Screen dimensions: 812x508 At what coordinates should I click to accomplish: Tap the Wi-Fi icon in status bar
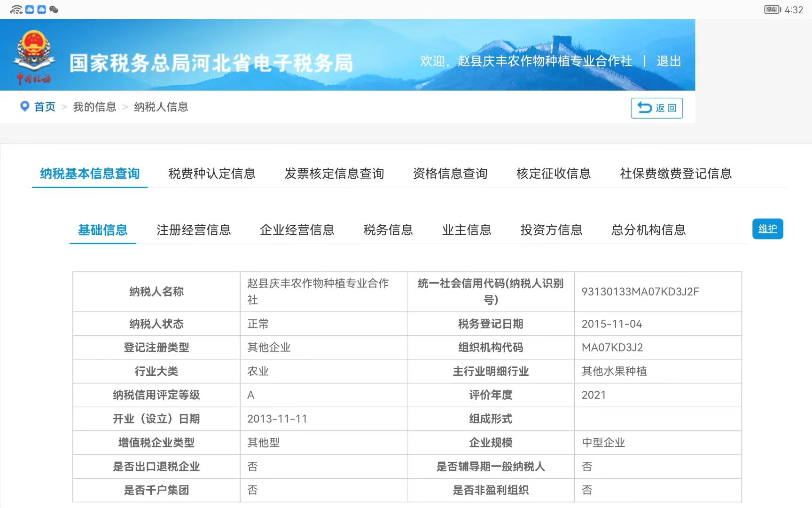pyautogui.click(x=16, y=9)
